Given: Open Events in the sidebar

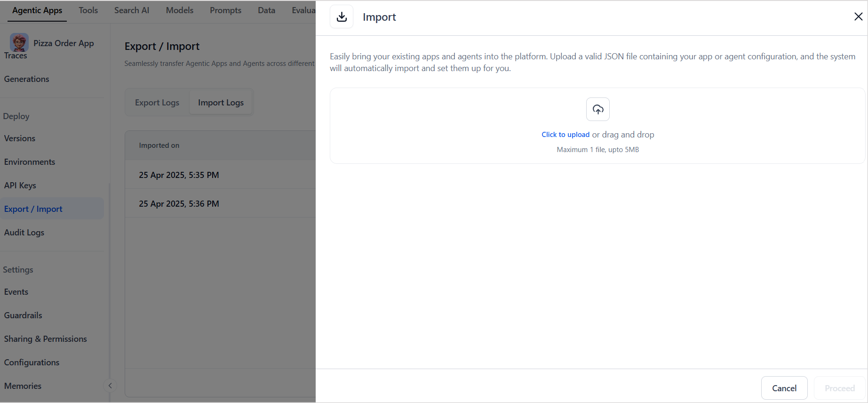Looking at the screenshot, I should pyautogui.click(x=16, y=292).
